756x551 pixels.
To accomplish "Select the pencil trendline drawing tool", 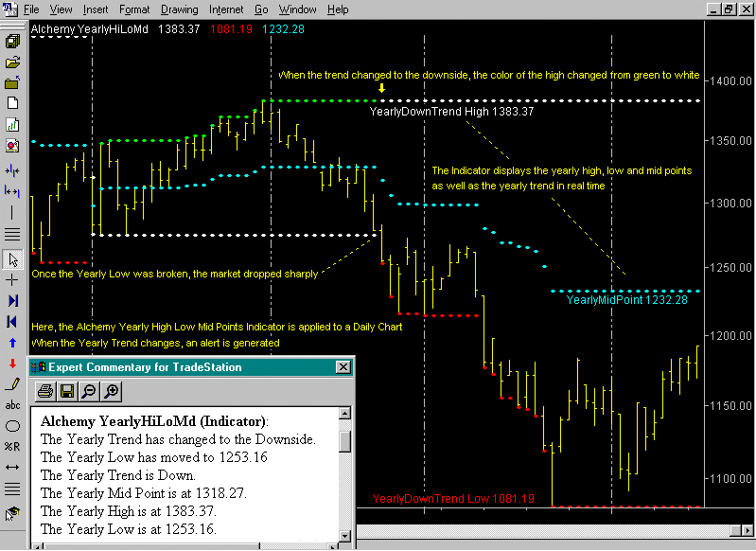I will 13,384.
